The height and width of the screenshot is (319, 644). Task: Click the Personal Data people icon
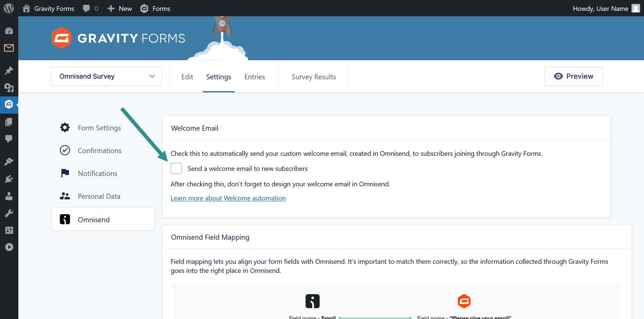(65, 196)
